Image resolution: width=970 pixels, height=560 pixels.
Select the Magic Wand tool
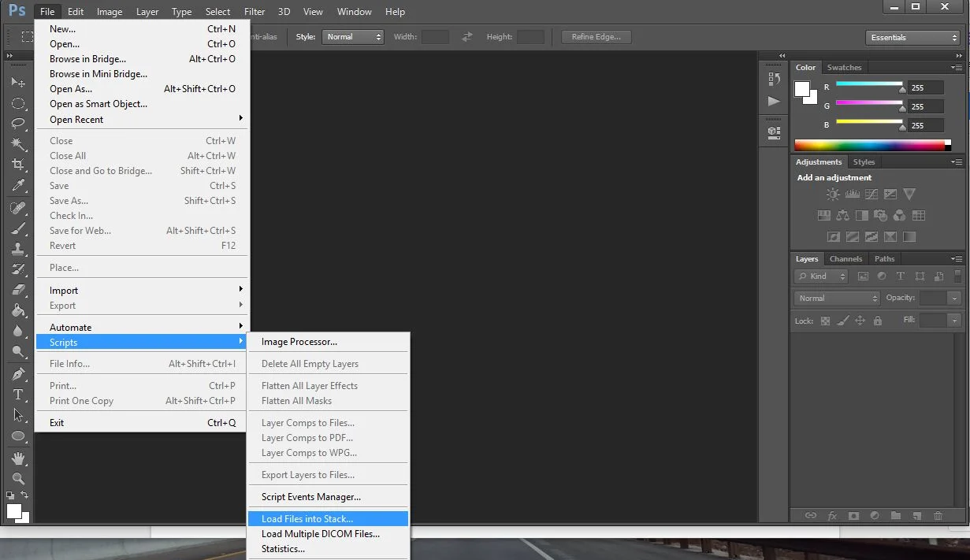click(18, 144)
